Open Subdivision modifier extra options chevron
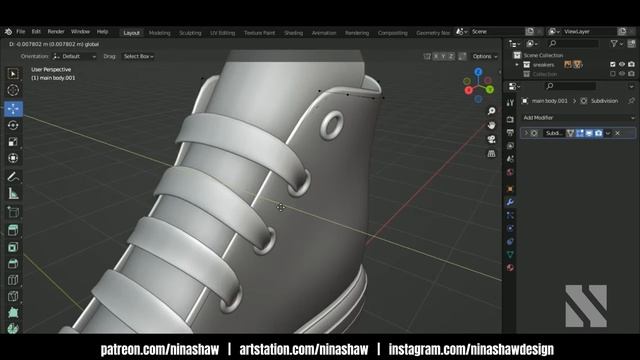 (x=608, y=133)
